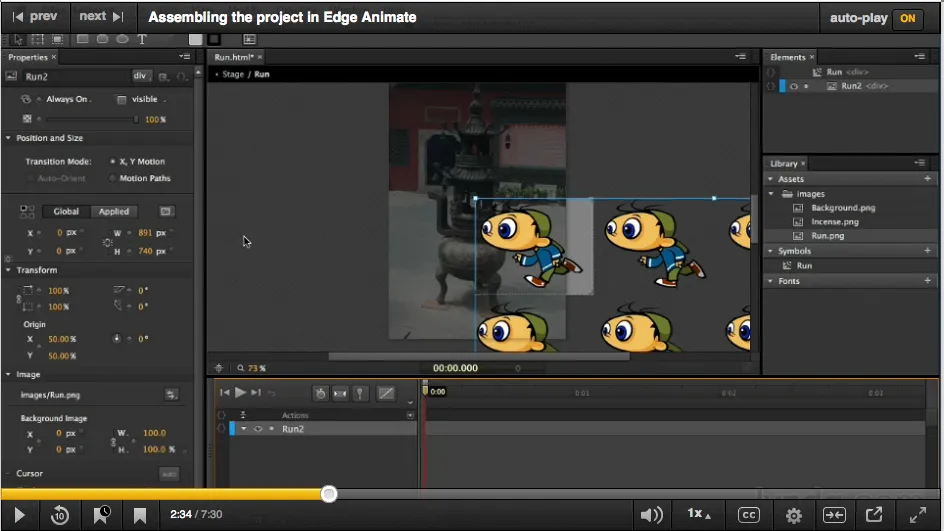944x531 pixels.
Task: Click the swap image source icon
Action: coord(171,395)
